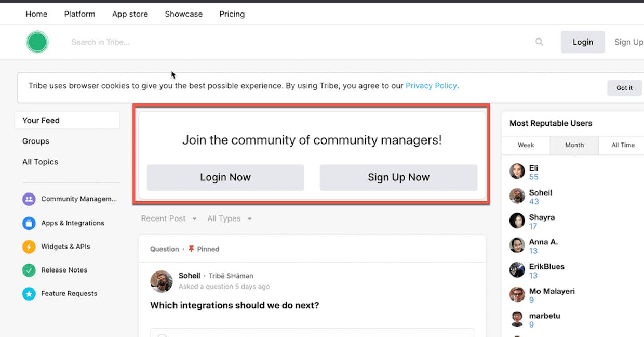The image size is (644, 337).
Task: Expand the All Types filter dropdown
Action: point(230,218)
